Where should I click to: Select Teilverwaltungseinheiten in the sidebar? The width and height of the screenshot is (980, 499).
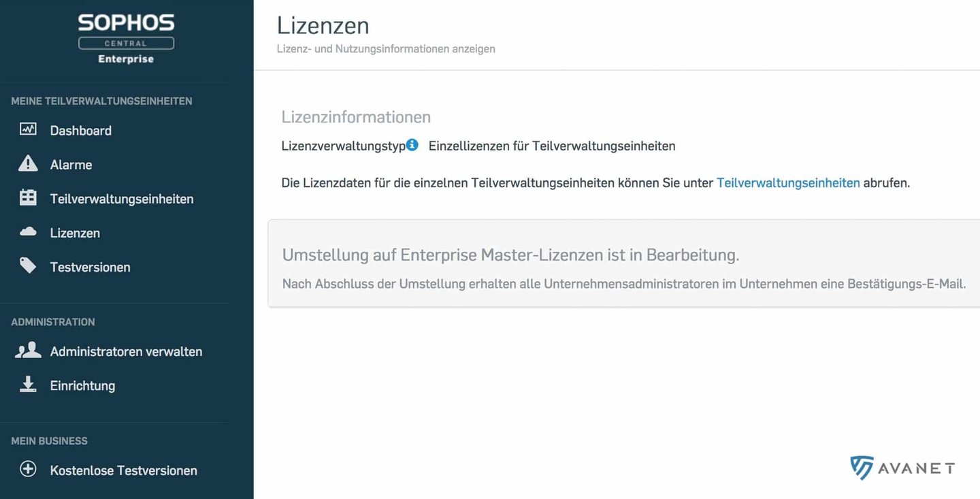point(122,199)
